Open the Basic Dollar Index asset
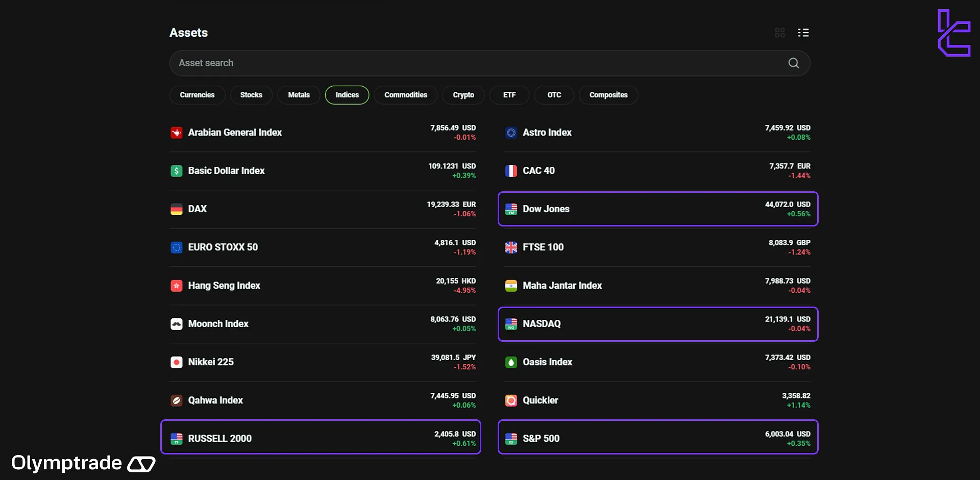The image size is (980, 480). click(323, 171)
